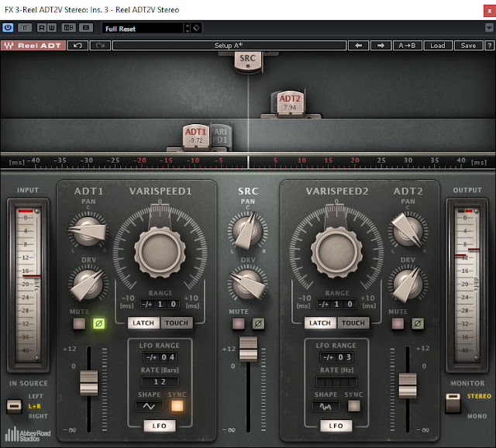The width and height of the screenshot is (496, 448).
Task: Click the ADT2 PAN knob
Action: (x=408, y=231)
